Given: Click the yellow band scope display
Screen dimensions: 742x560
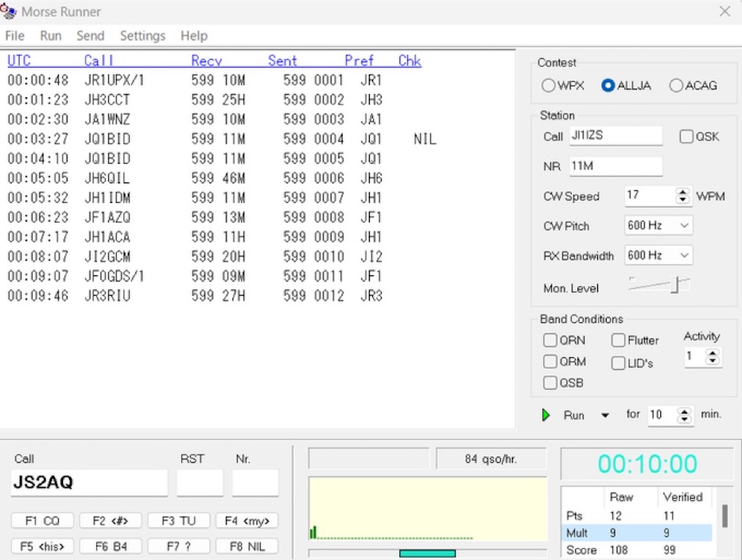Looking at the screenshot, I should pos(428,509).
